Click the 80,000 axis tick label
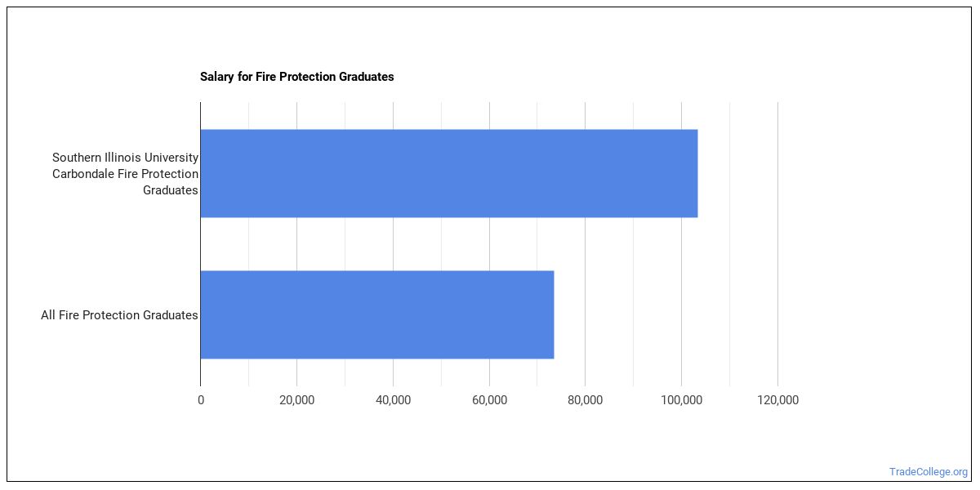The height and width of the screenshot is (490, 980). [586, 400]
